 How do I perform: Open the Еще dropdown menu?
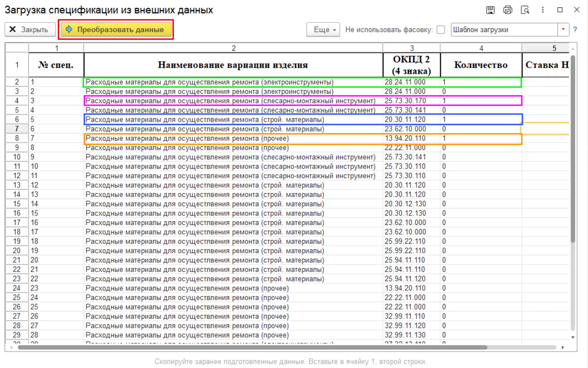tap(323, 29)
